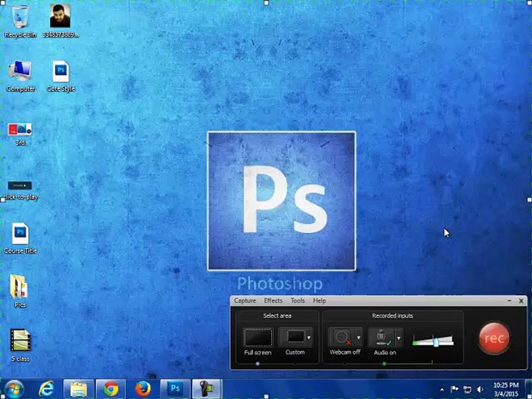Open the volume speaker tray icon

[480, 390]
